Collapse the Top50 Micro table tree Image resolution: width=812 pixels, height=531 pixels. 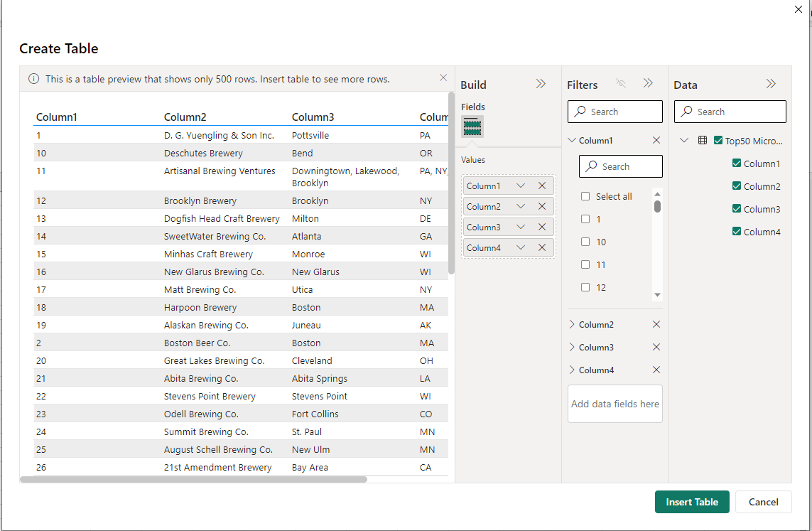point(683,140)
